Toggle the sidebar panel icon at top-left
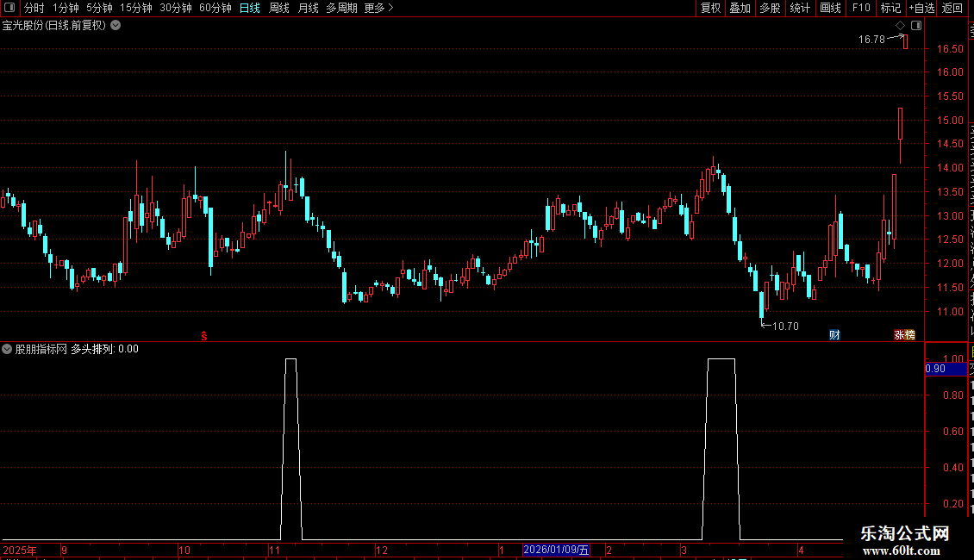Screen dimensions: 974x560 pyautogui.click(x=9, y=8)
